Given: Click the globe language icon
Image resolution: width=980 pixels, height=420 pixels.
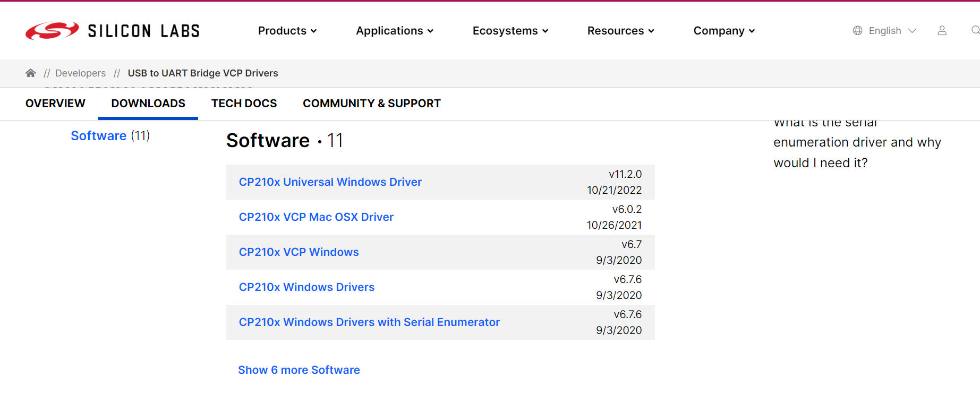Looking at the screenshot, I should pos(857,31).
